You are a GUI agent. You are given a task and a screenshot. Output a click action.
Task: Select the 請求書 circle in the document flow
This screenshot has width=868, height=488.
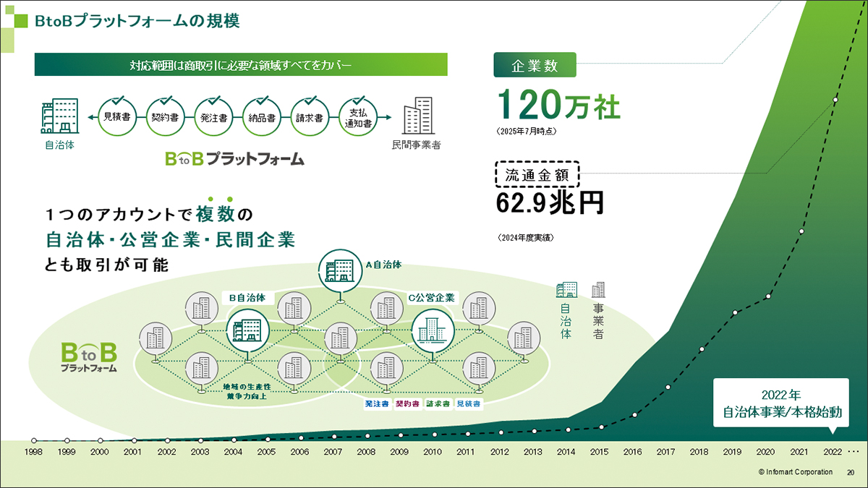310,116
